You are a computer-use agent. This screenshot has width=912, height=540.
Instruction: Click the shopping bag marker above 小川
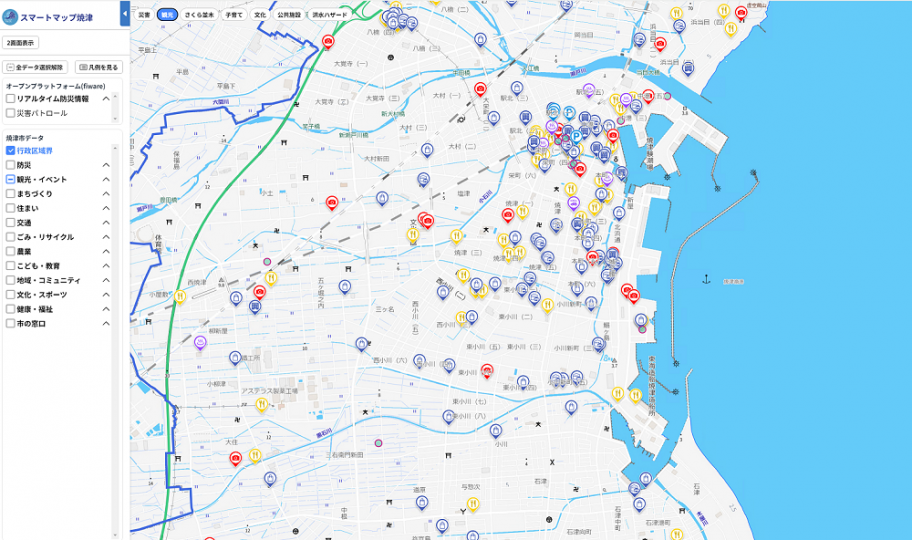click(x=496, y=431)
